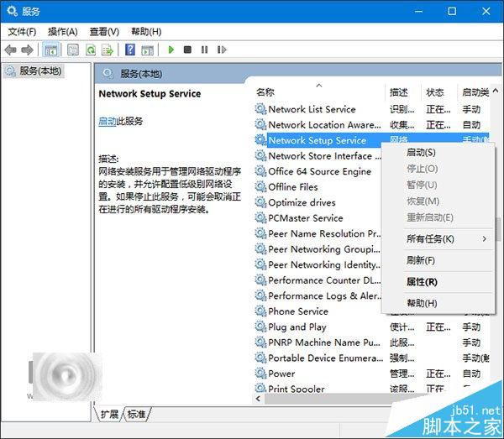This screenshot has height=439, width=504.
Task: Click the Back arrow in toolbar
Action: [x=11, y=50]
